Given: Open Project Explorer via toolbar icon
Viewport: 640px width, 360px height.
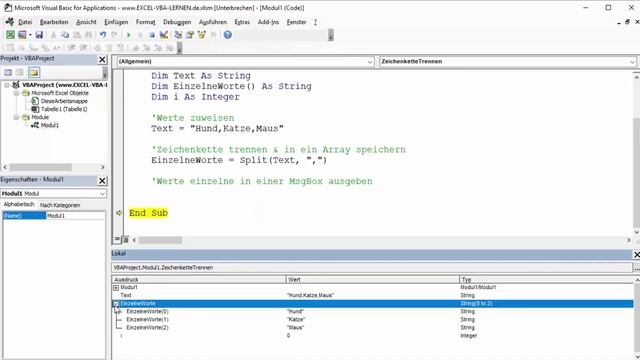Looking at the screenshot, I should coord(178,35).
